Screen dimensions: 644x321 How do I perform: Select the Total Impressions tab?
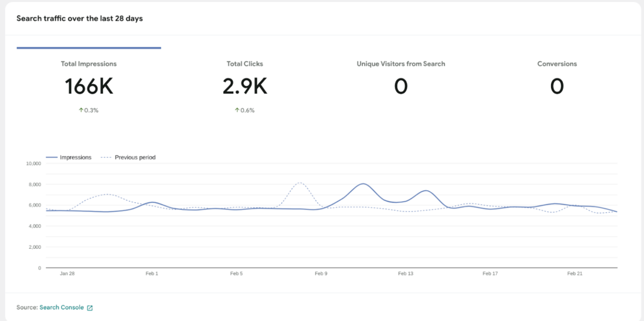(x=89, y=64)
